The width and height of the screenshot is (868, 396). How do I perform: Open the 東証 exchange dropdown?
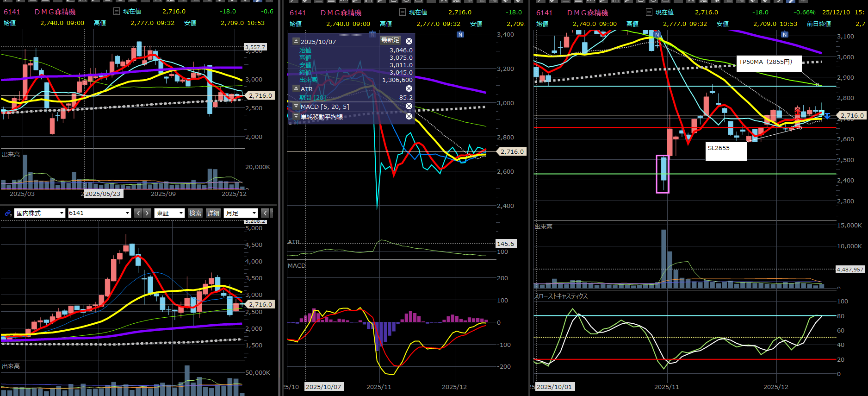pyautogui.click(x=169, y=213)
